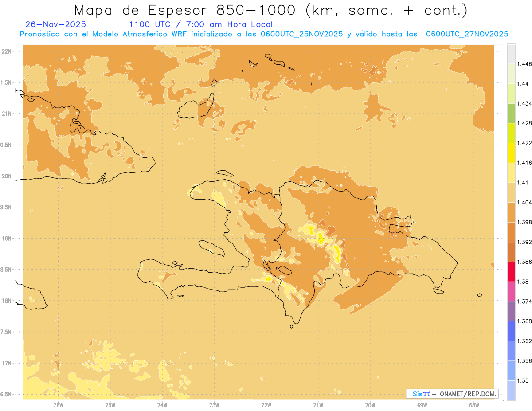The image size is (532, 411).
Task: Select the colorbar label '1.44'
Action: 523,84
